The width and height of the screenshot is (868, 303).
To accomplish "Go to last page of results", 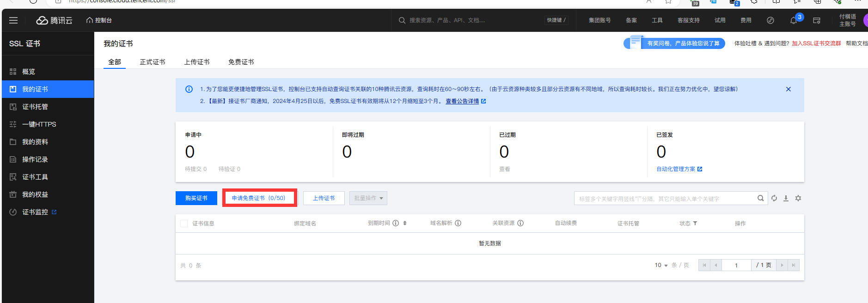I will [x=794, y=265].
